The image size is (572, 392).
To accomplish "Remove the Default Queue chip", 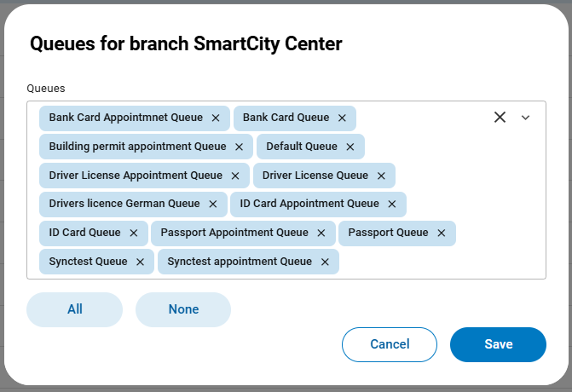I will [x=350, y=147].
